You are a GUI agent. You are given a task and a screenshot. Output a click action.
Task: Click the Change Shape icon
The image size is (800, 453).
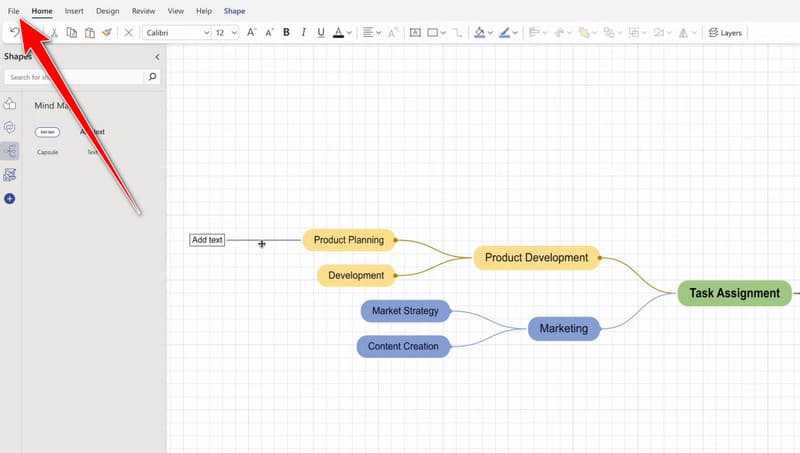tap(659, 33)
